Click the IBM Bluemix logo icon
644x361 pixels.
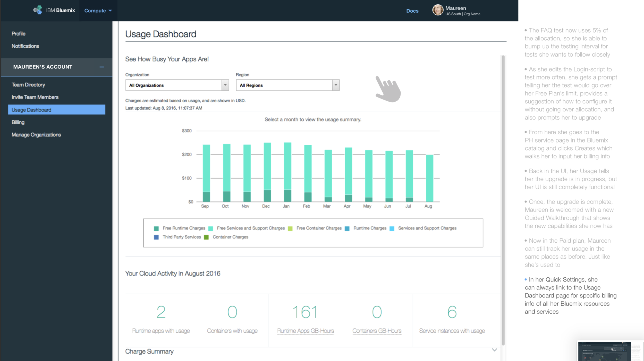click(x=38, y=10)
